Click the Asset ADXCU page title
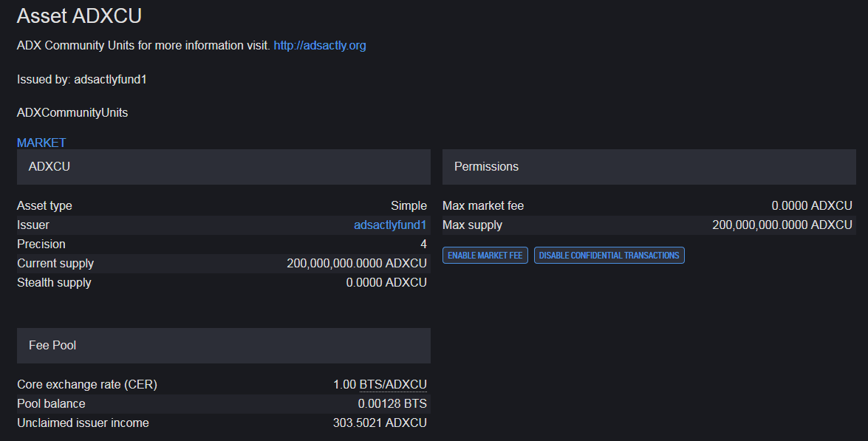The height and width of the screenshot is (441, 868). [x=79, y=16]
